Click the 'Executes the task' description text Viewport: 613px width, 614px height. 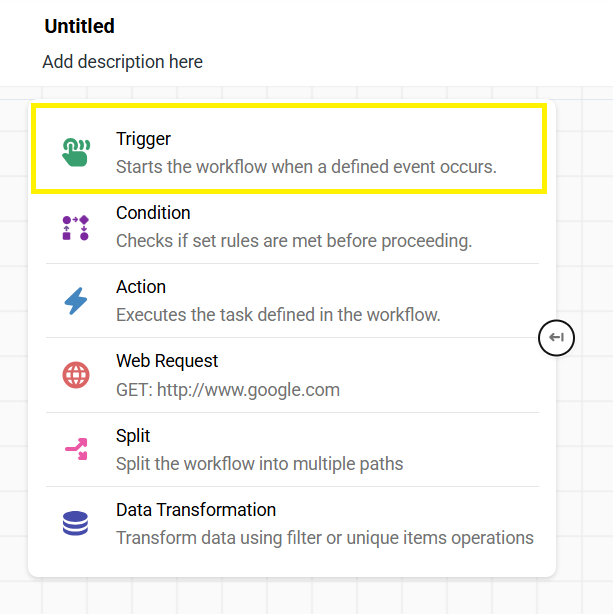point(278,315)
